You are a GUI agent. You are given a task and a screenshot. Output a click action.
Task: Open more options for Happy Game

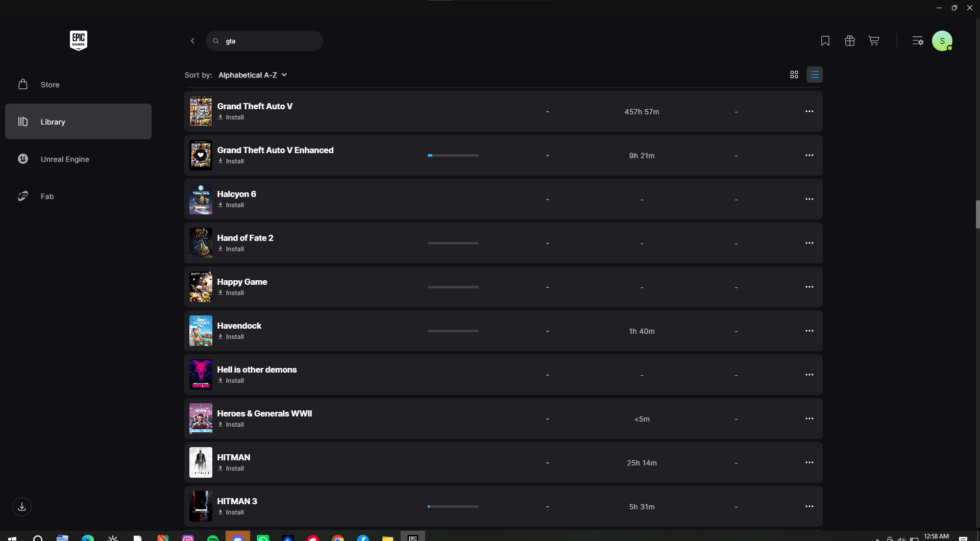pyautogui.click(x=810, y=287)
